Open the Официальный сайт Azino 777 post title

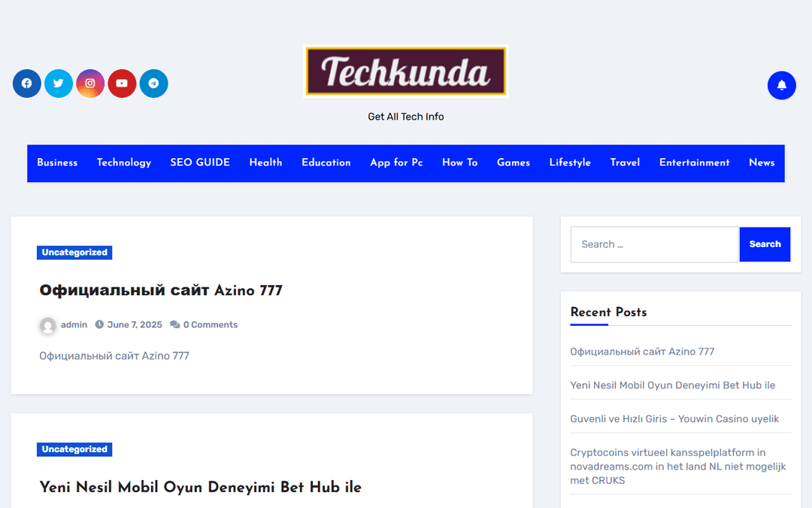click(161, 291)
